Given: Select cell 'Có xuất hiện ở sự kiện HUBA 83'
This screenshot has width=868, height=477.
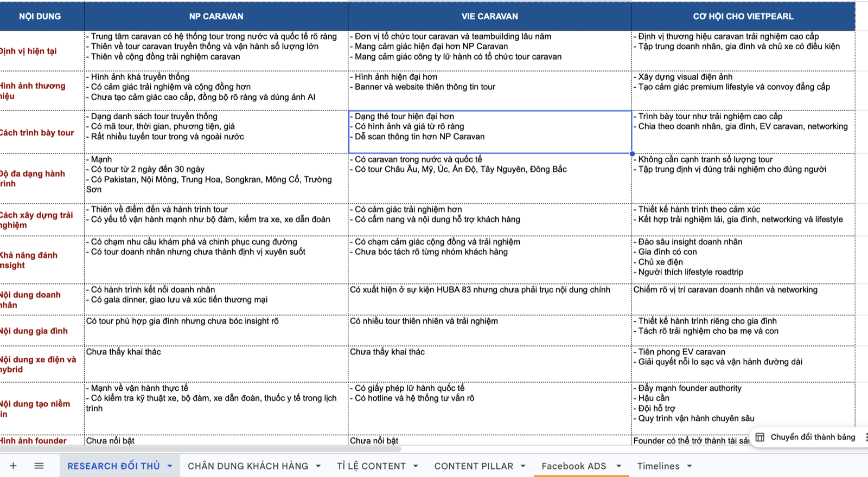Looking at the screenshot, I should click(490, 299).
